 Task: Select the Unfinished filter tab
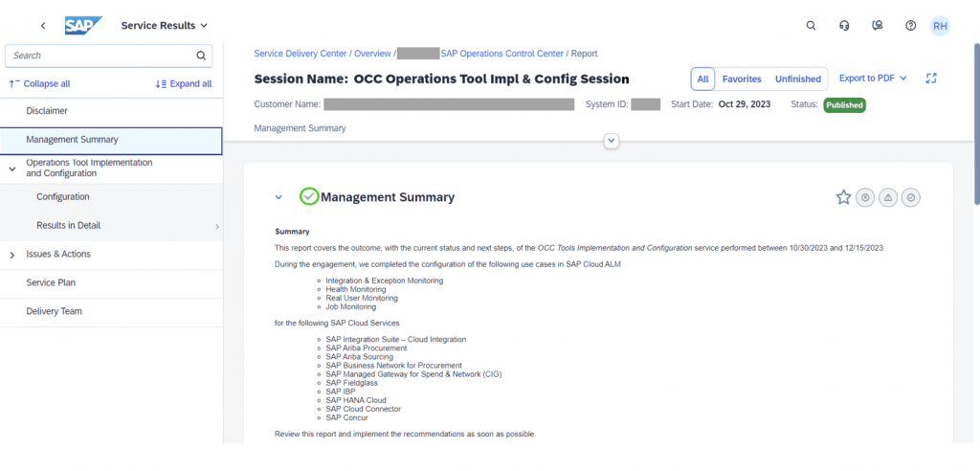click(x=798, y=79)
